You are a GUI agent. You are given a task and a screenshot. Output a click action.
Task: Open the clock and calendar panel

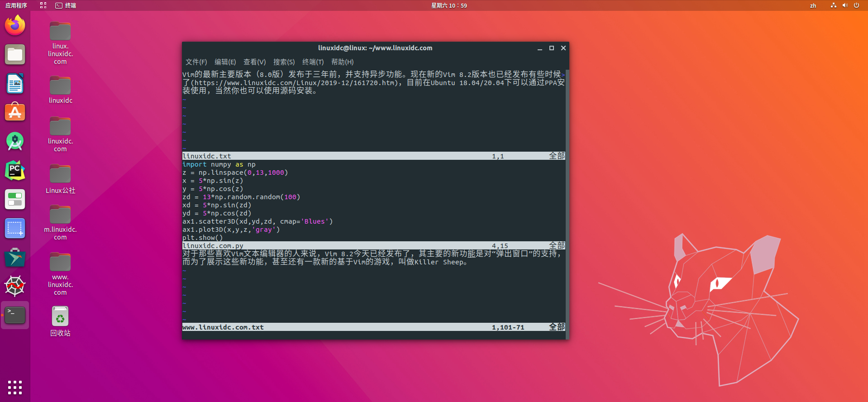(448, 5)
